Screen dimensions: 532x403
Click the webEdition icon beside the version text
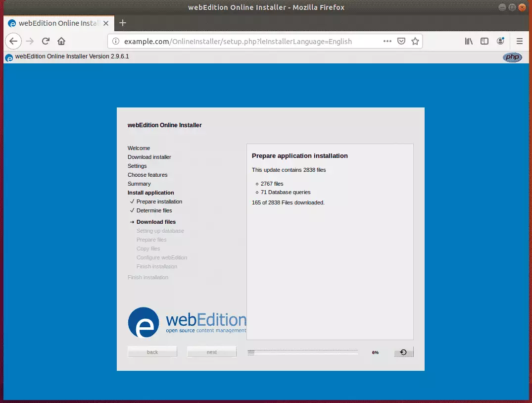(x=9, y=58)
